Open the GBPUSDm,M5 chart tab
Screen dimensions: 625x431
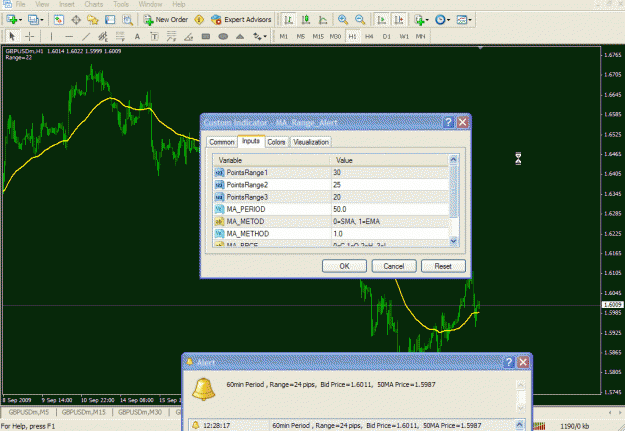29,412
